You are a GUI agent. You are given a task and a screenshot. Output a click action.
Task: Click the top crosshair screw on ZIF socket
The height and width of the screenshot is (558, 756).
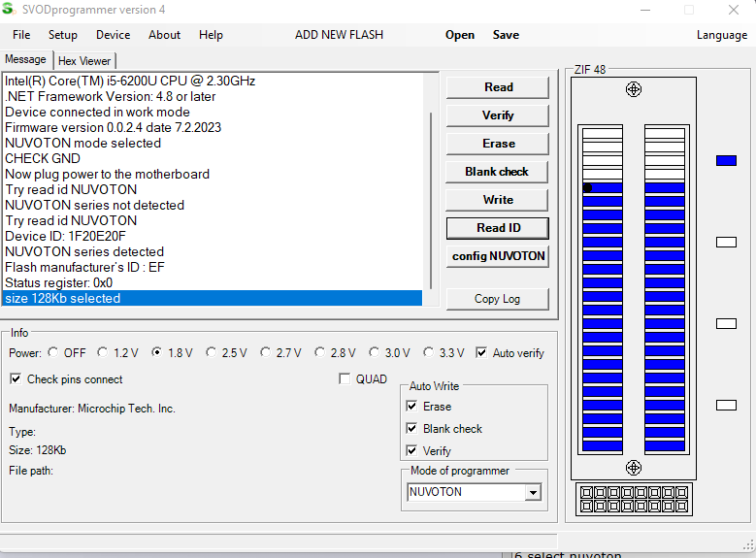tap(634, 89)
